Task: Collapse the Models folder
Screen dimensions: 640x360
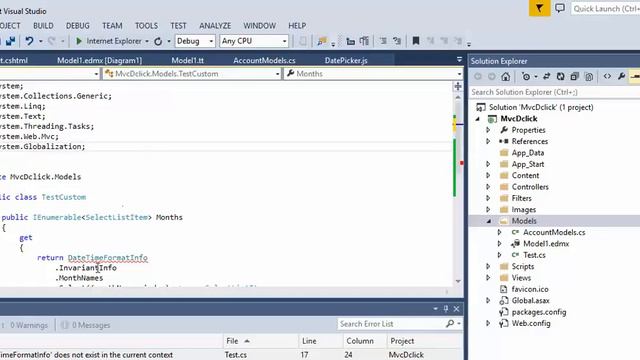Action: click(489, 221)
